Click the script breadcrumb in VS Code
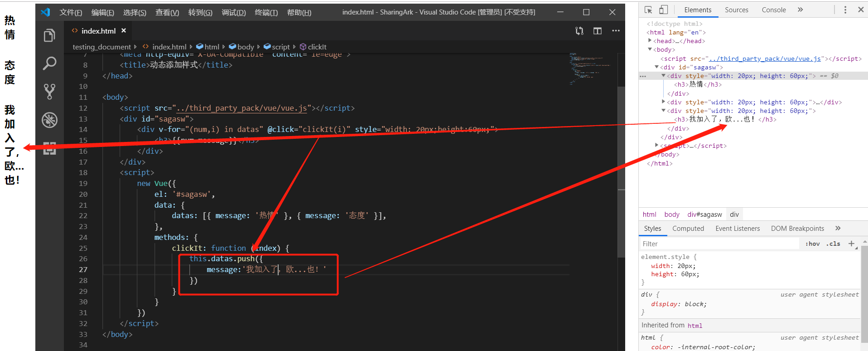This screenshot has height=351, width=868. (x=277, y=47)
